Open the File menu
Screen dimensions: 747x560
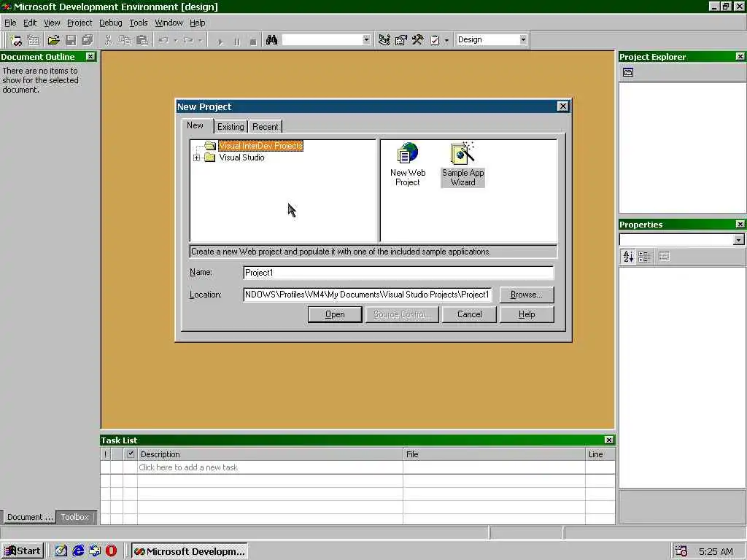pos(10,23)
